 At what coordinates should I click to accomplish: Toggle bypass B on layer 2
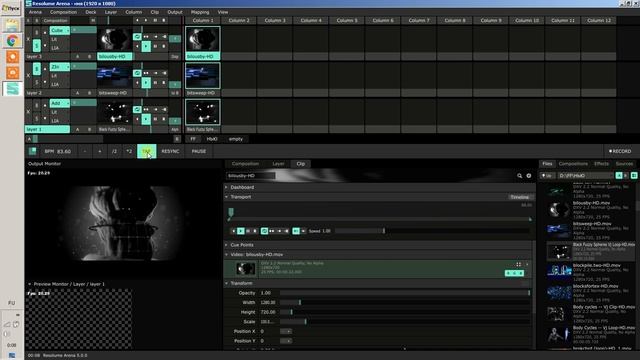tap(37, 69)
